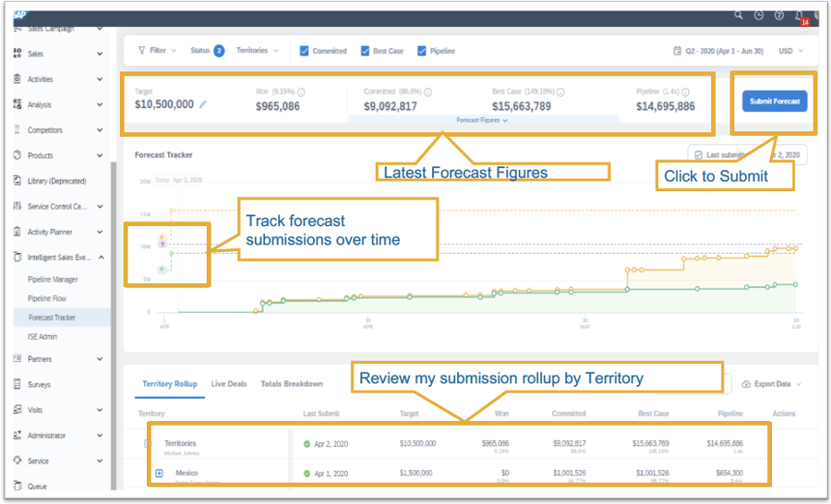
Task: Switch to the Live Deals tab
Action: pyautogui.click(x=229, y=384)
